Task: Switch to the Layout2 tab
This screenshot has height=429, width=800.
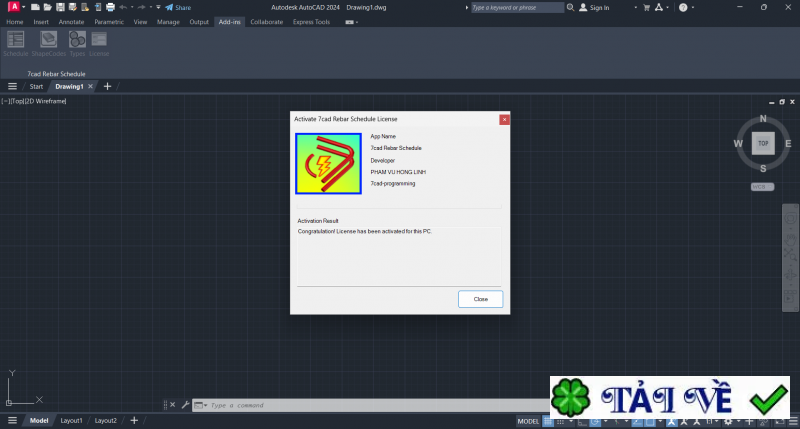Action: click(x=105, y=420)
